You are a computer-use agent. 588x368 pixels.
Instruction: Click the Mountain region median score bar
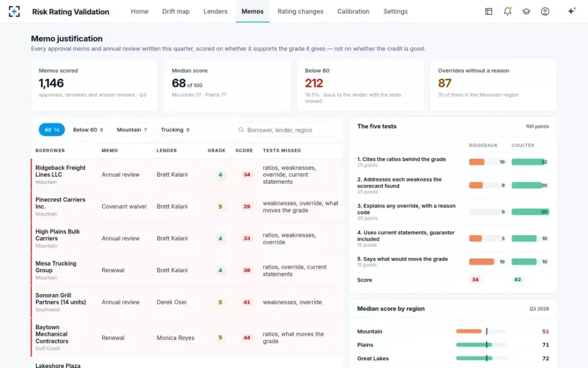[x=481, y=331]
